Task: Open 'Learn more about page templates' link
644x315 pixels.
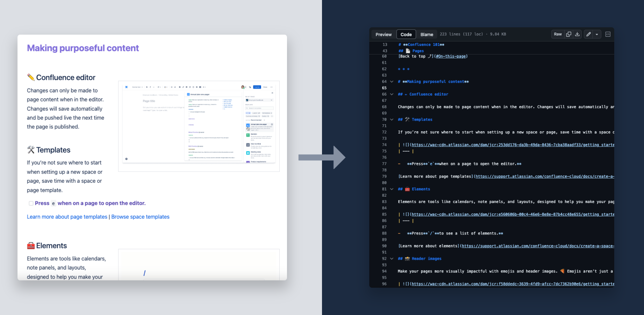Action: (67, 217)
